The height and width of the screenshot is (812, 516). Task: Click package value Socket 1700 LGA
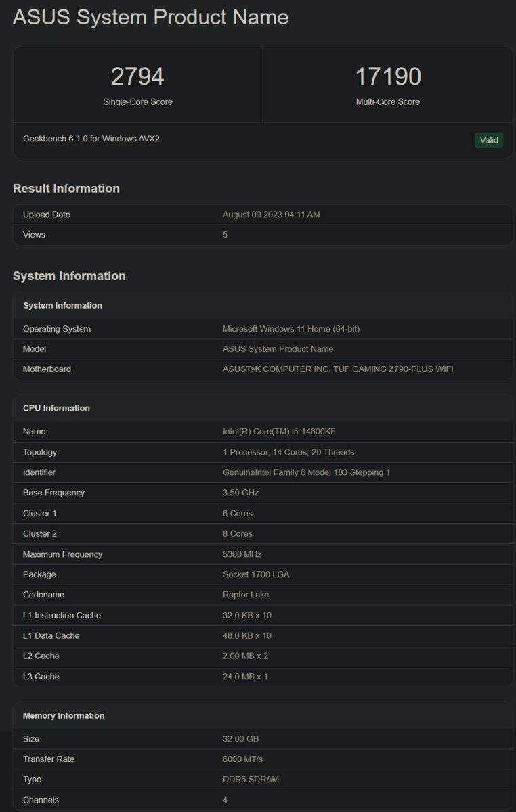point(255,574)
